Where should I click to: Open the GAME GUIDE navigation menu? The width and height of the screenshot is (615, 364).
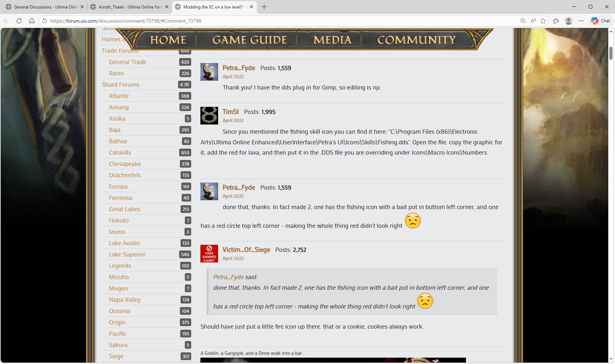[249, 40]
